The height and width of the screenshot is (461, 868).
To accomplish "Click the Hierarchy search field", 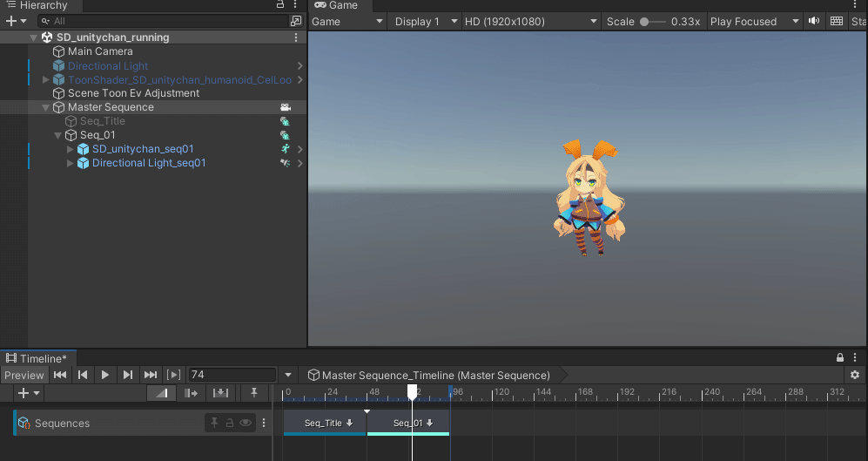I will (164, 21).
